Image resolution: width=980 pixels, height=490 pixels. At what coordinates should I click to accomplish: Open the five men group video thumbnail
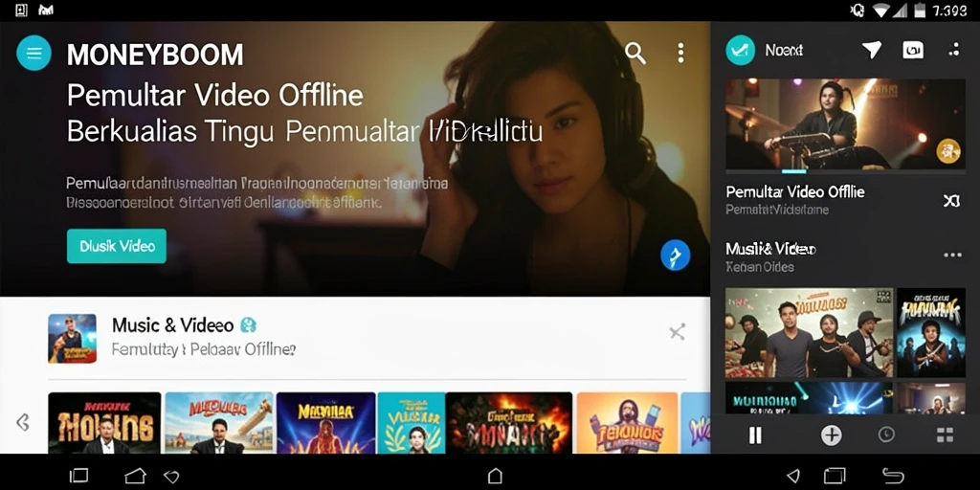(809, 332)
